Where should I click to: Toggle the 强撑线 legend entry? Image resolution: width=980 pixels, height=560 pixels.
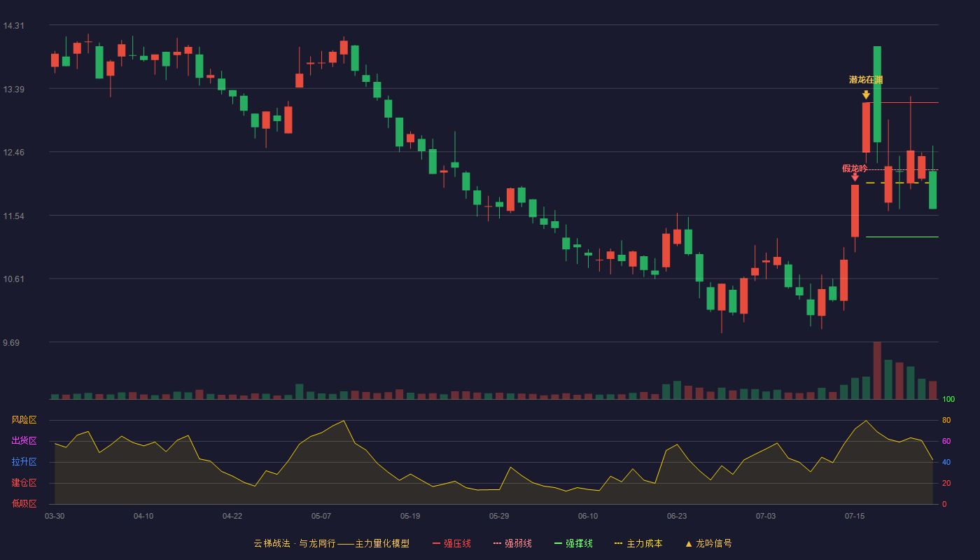[573, 543]
